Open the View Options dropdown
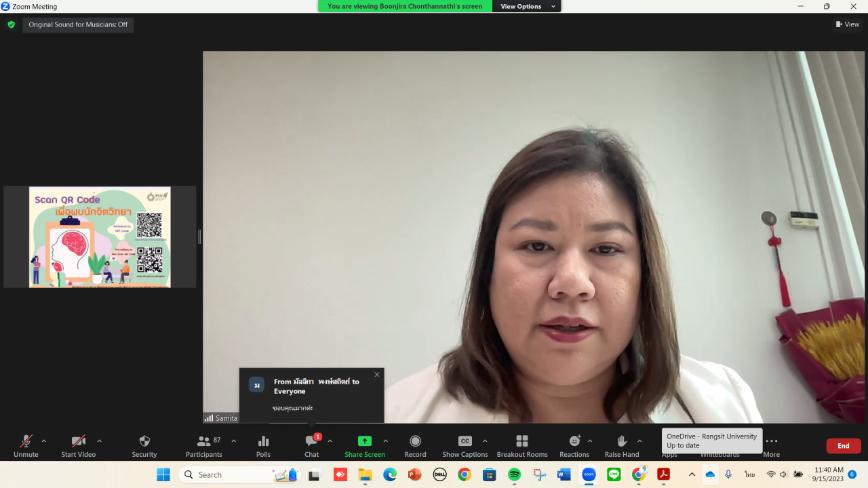868x488 pixels. 527,6
